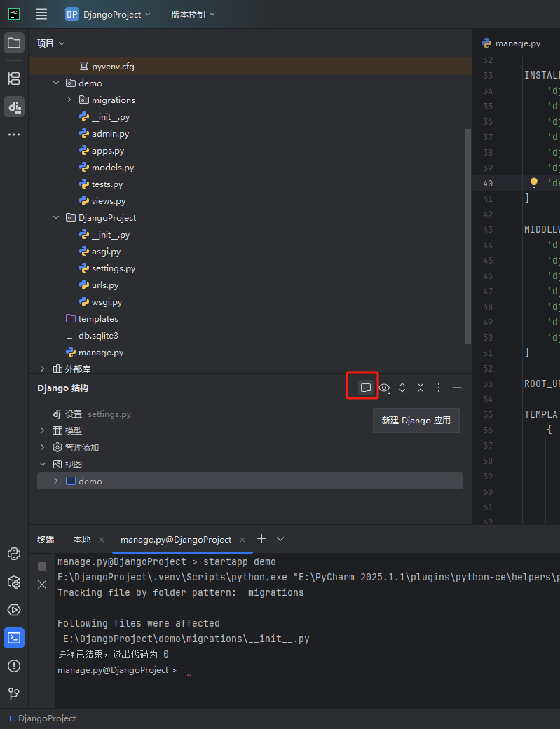Click the PyCharm logo icon
Viewport: 560px width, 729px height.
pos(14,14)
